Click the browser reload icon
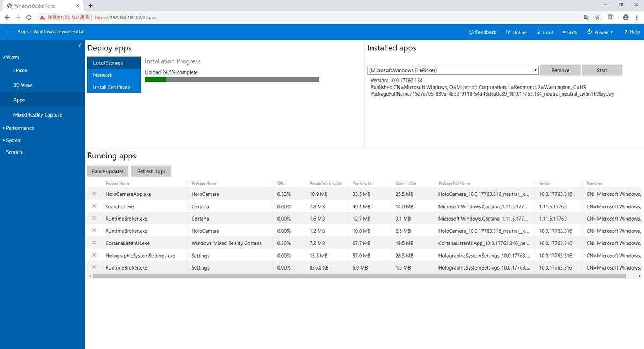Image resolution: width=644 pixels, height=349 pixels. tap(29, 17)
